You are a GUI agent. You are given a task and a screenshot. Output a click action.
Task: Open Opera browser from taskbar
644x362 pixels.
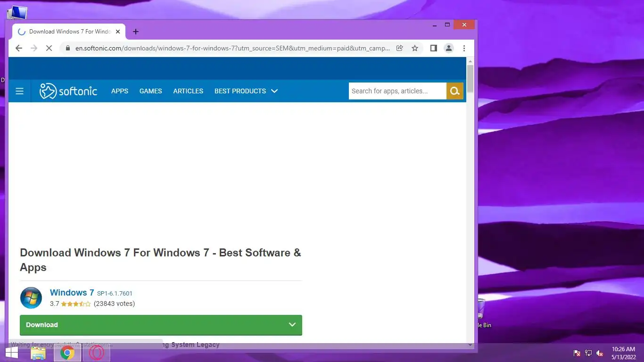[x=97, y=353]
